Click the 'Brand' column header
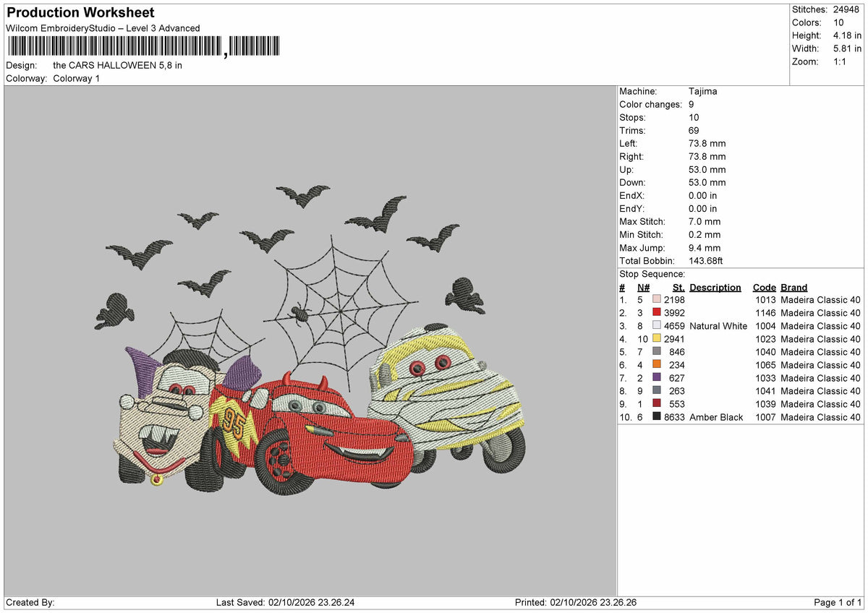Viewport: 868px width, 613px height. (x=794, y=287)
